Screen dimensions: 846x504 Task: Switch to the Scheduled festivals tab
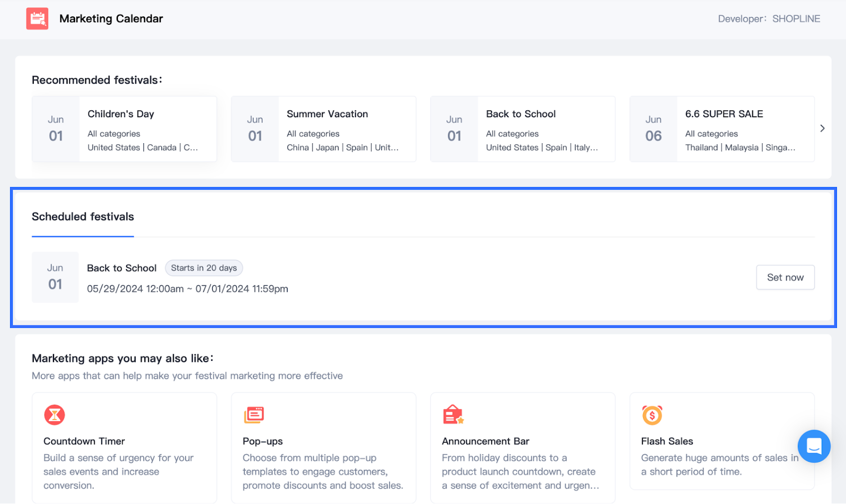(83, 217)
